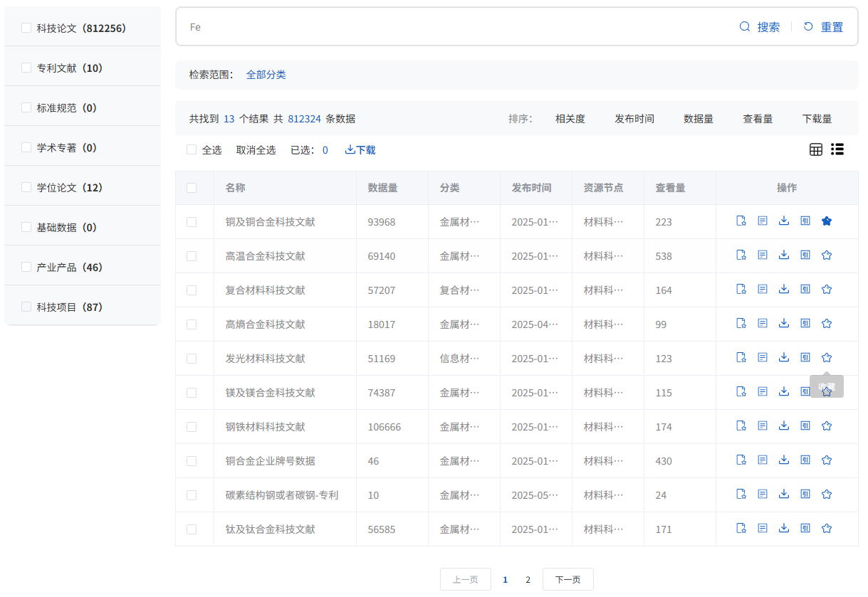
Task: Download the 高温合金科技文献 row dataset
Action: [784, 255]
